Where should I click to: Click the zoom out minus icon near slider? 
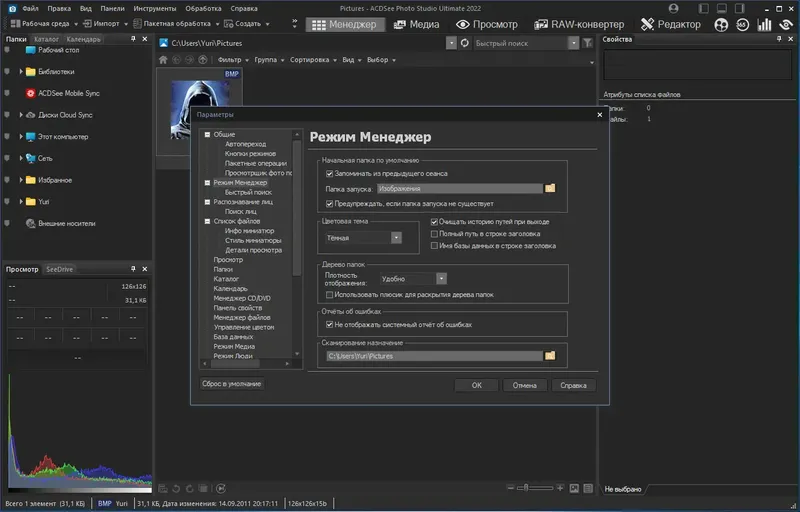pyautogui.click(x=510, y=488)
